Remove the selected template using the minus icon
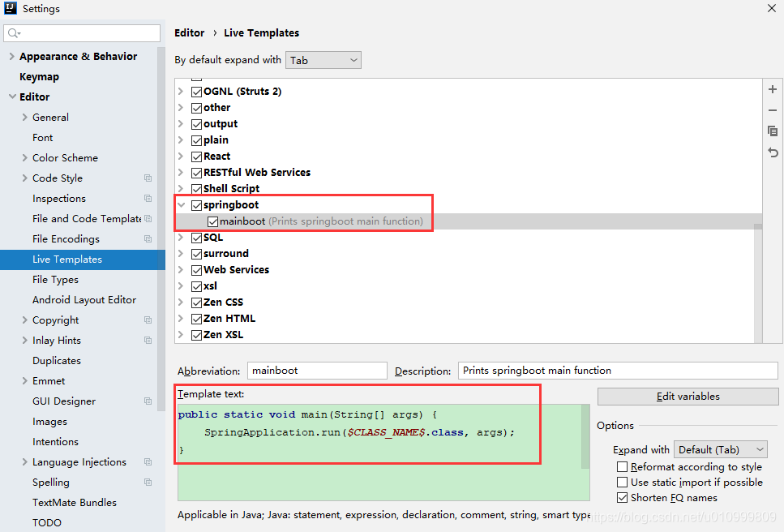Screen dimensions: 784x532 (772, 110)
